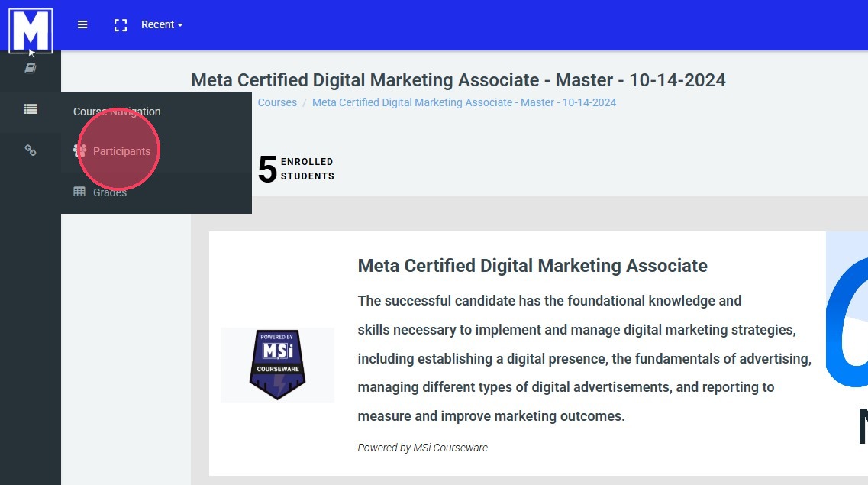This screenshot has height=485, width=868.
Task: Open the course link in the breadcrumb
Action: pos(464,102)
